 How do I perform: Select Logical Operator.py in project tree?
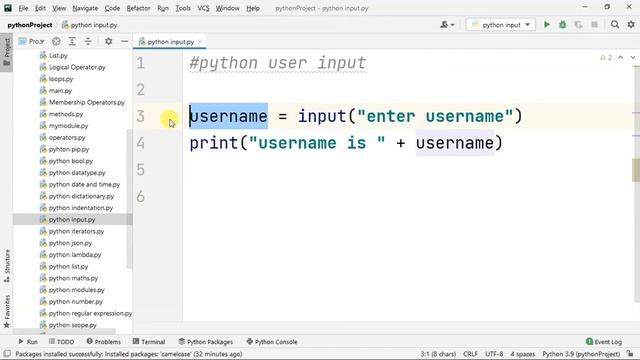tap(77, 67)
